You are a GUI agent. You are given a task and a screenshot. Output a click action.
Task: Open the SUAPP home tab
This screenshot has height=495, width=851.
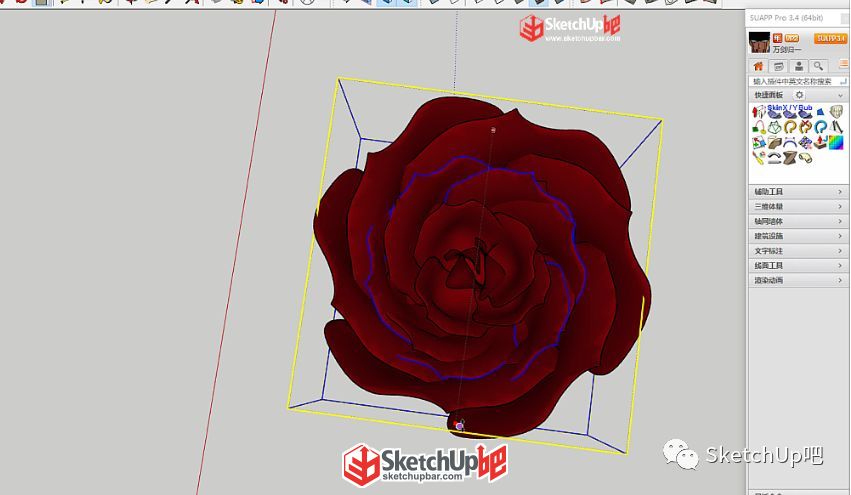(758, 66)
